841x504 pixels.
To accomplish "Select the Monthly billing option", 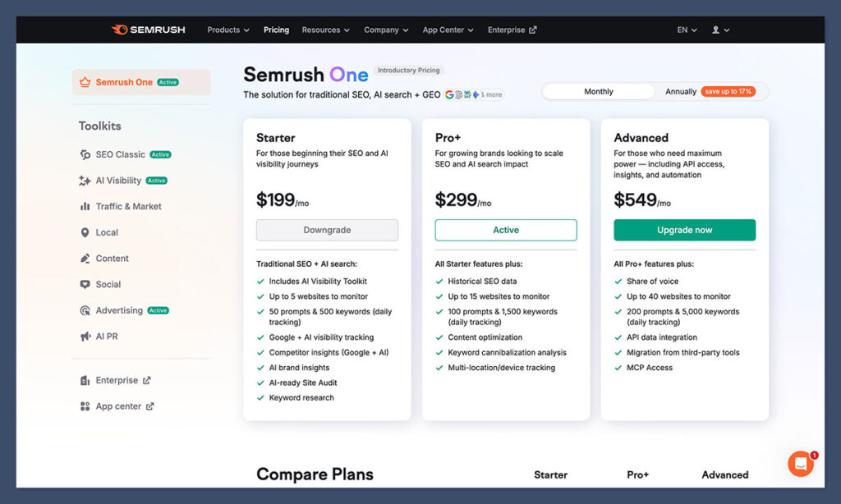I will [597, 91].
